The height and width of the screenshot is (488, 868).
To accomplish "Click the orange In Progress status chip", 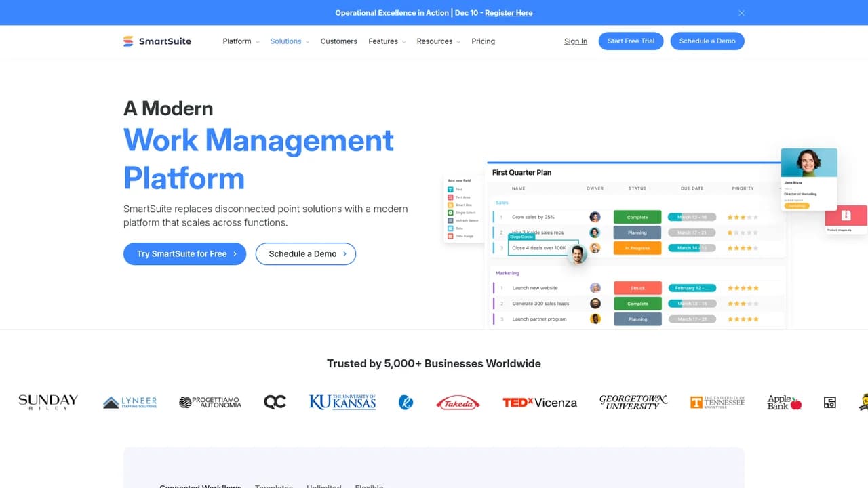I will [x=637, y=248].
